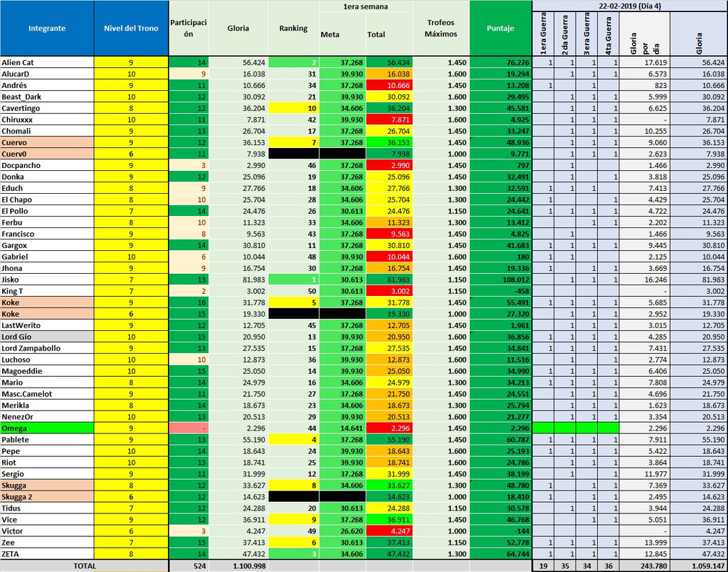Select the Chiruxxx name cell

pyautogui.click(x=47, y=119)
